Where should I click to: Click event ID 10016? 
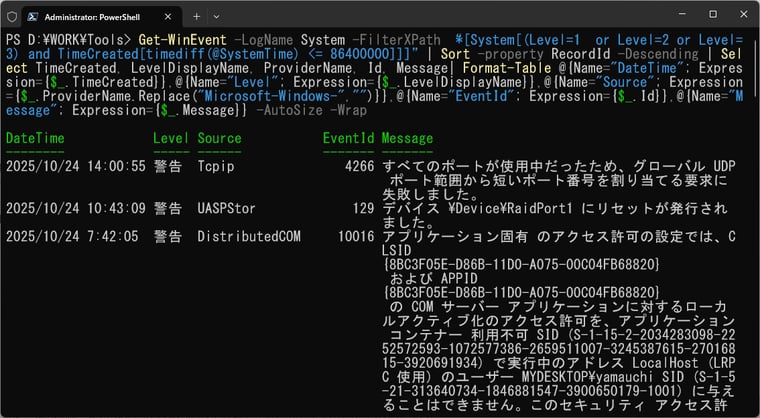[355, 236]
